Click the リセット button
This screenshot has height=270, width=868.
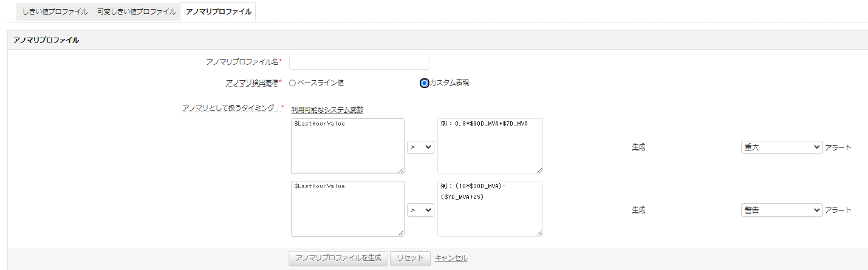(410, 258)
